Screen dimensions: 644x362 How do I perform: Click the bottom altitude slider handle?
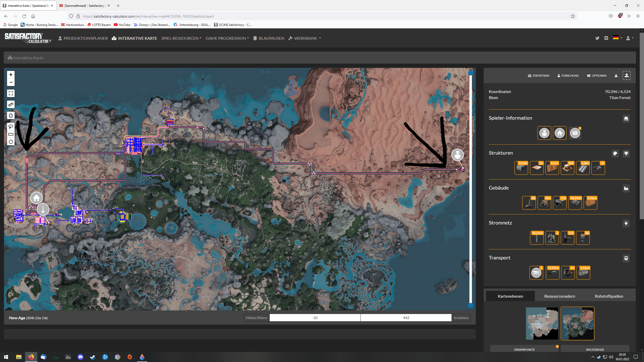[470, 305]
